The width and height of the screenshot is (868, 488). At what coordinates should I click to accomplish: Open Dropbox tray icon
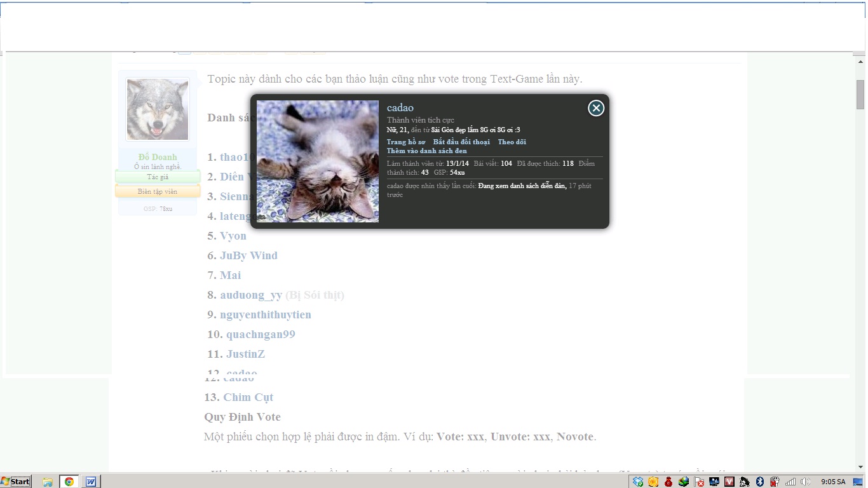pyautogui.click(x=638, y=482)
